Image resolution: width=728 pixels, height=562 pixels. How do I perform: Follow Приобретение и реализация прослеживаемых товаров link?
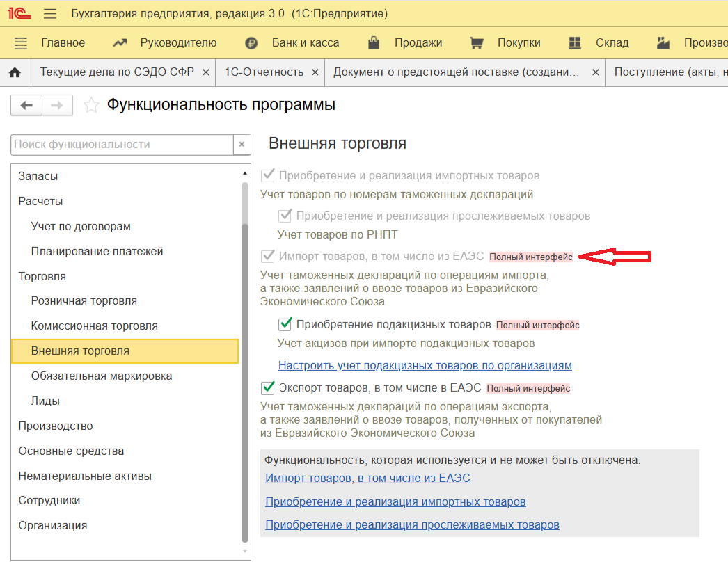click(412, 525)
